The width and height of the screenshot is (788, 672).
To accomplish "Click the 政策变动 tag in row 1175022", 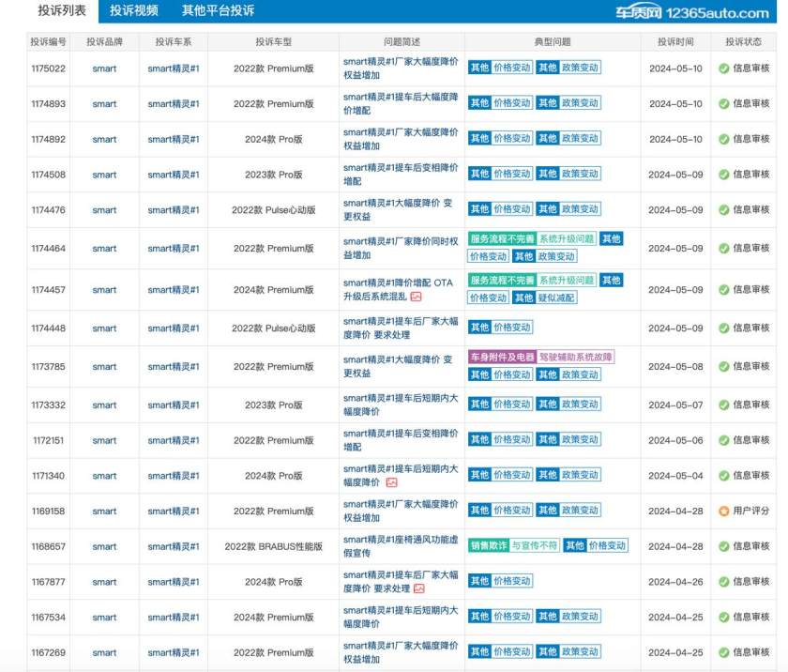I will 580,68.
